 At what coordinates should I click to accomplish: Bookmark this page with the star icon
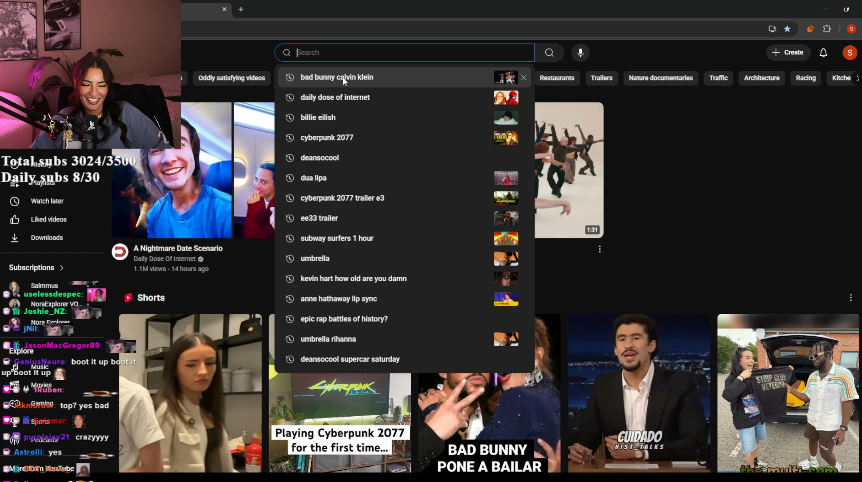click(787, 29)
